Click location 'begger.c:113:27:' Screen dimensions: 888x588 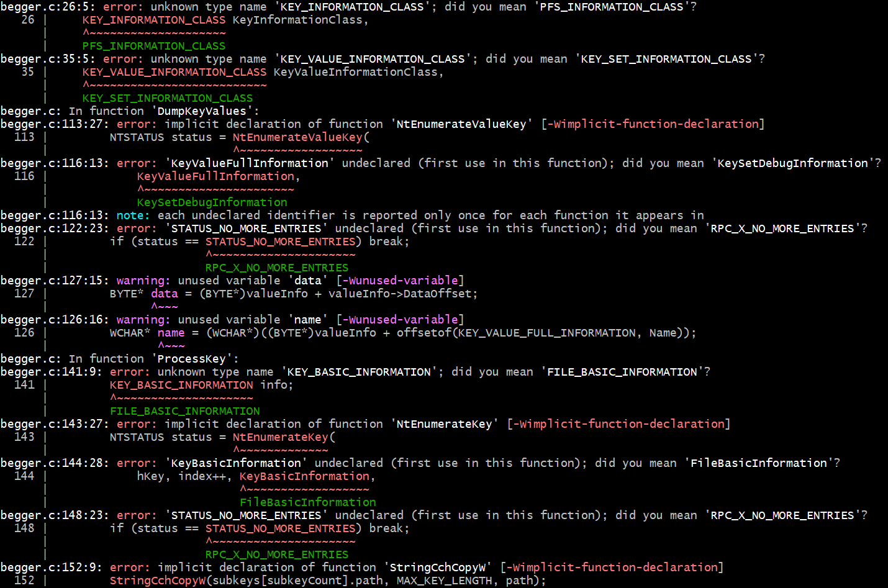pyautogui.click(x=55, y=124)
